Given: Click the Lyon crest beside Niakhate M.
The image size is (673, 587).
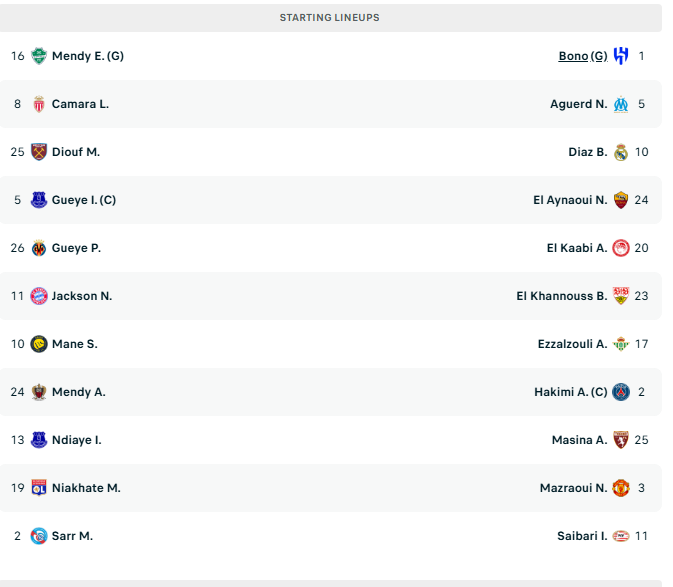Looking at the screenshot, I should click(x=39, y=488).
